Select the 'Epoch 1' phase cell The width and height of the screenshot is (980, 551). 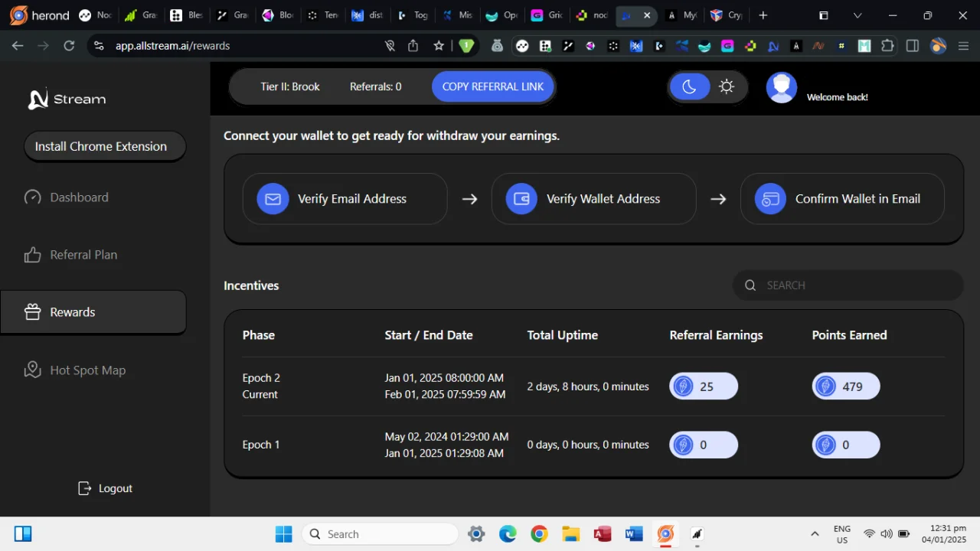pyautogui.click(x=261, y=445)
